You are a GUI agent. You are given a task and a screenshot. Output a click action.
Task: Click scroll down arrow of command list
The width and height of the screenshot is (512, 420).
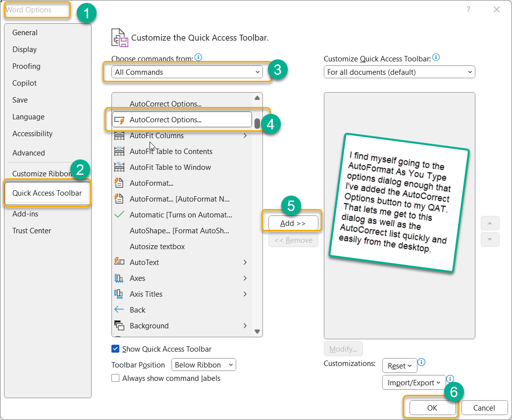pos(257,331)
